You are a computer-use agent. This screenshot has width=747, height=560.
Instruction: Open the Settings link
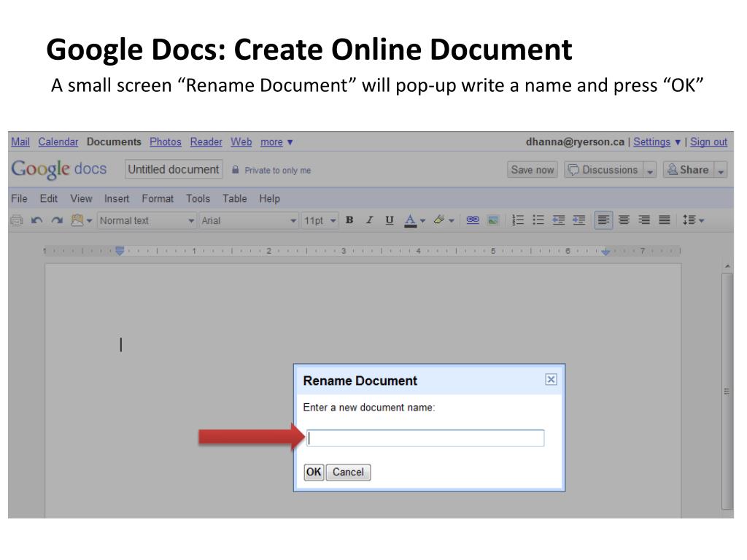[x=651, y=142]
